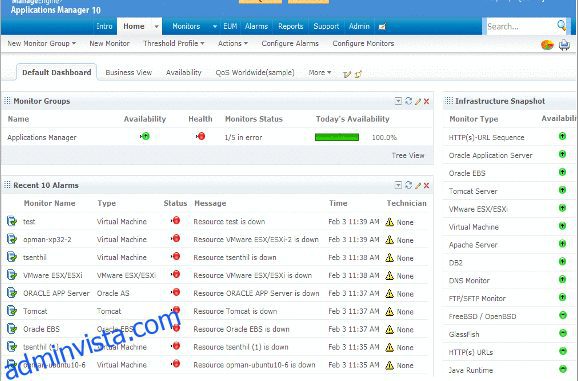Click the alarm icon for Tomcat row
Viewport: 578px width, 381px height.
(12, 311)
